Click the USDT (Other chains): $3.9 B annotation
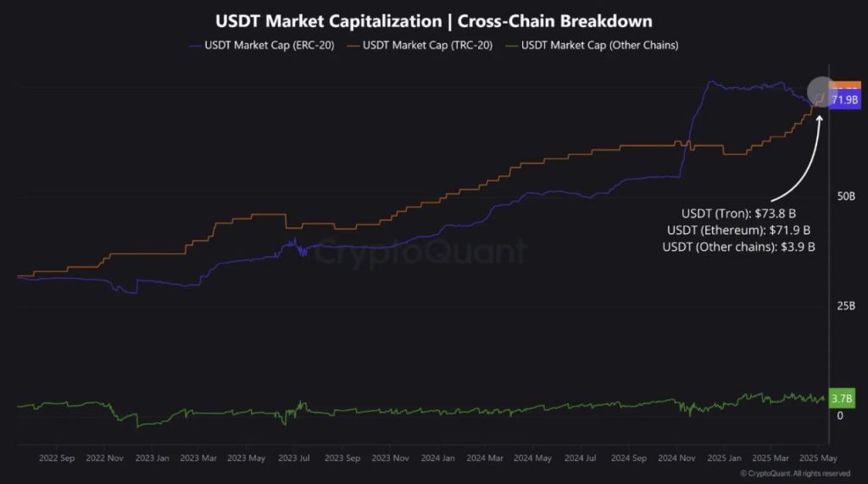The height and width of the screenshot is (484, 868). point(738,247)
